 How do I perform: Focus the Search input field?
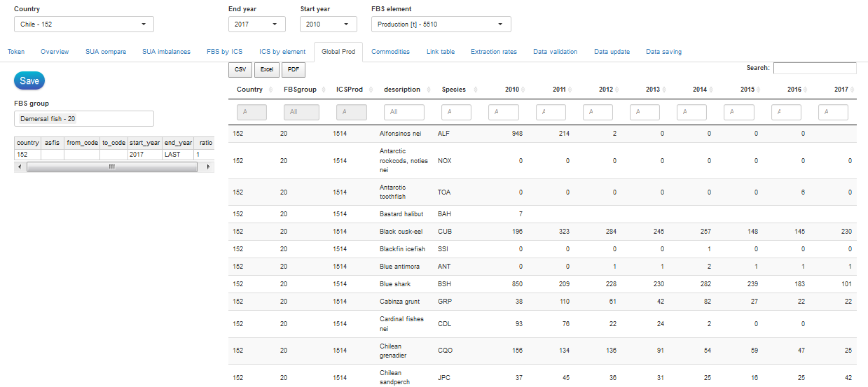point(814,68)
